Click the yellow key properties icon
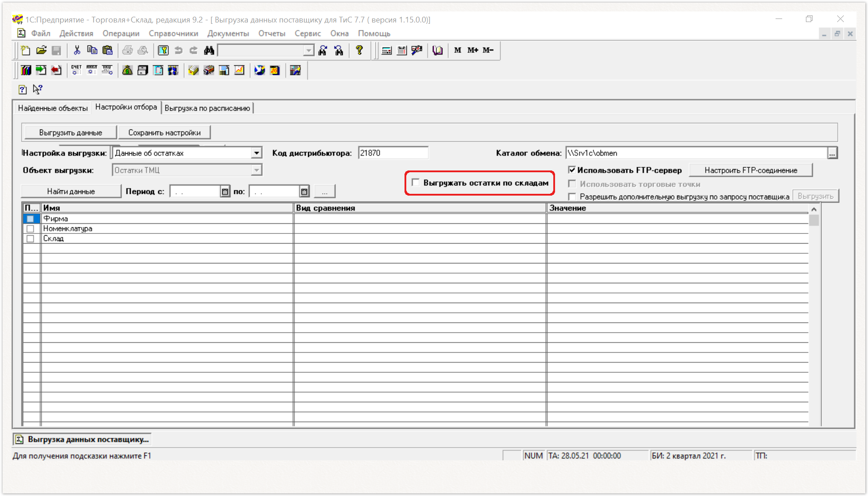868x496 pixels. pyautogui.click(x=163, y=50)
